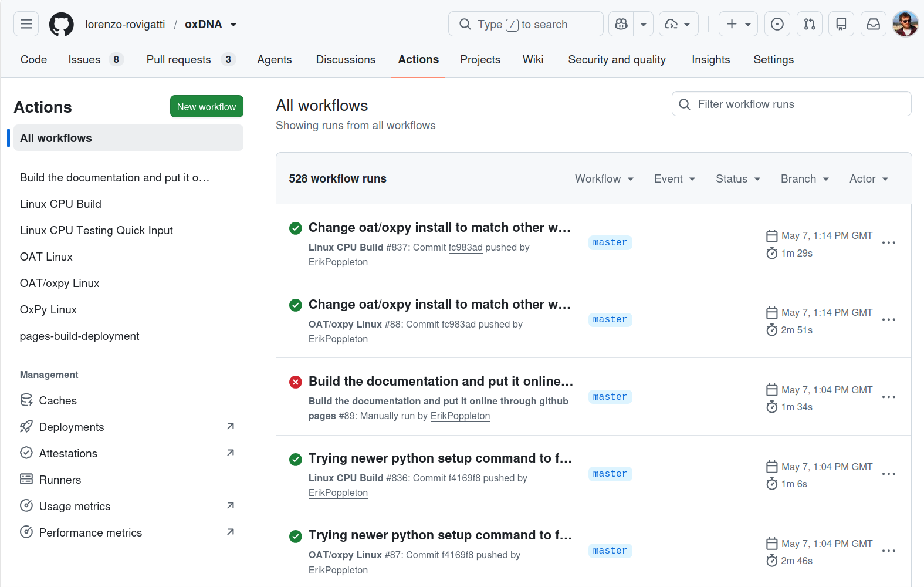Open failed documentation build run #89
924x587 pixels.
point(441,381)
